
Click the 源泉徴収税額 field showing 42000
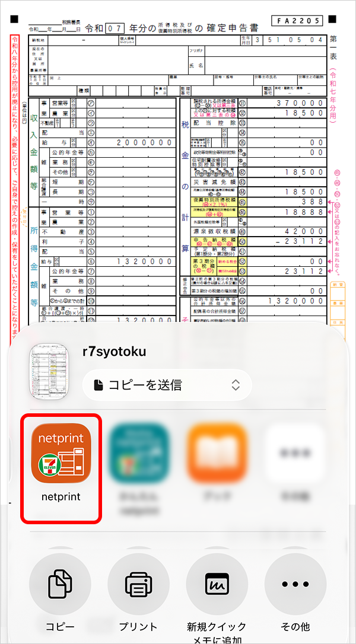click(287, 232)
